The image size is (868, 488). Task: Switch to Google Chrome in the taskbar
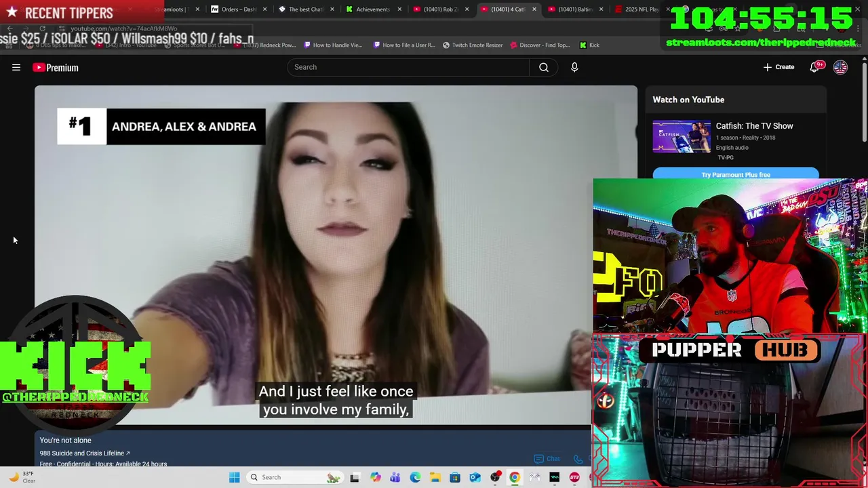pos(515,477)
